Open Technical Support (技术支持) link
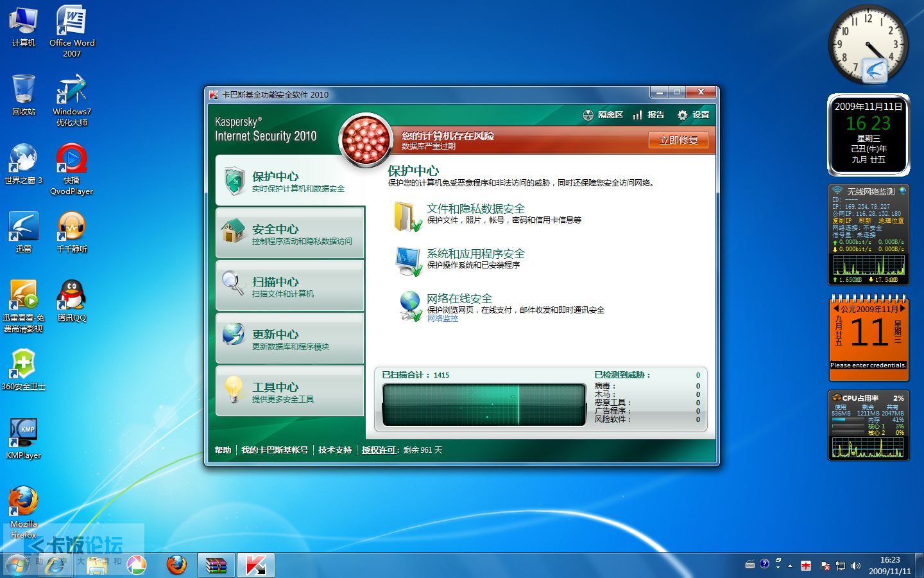 (335, 450)
